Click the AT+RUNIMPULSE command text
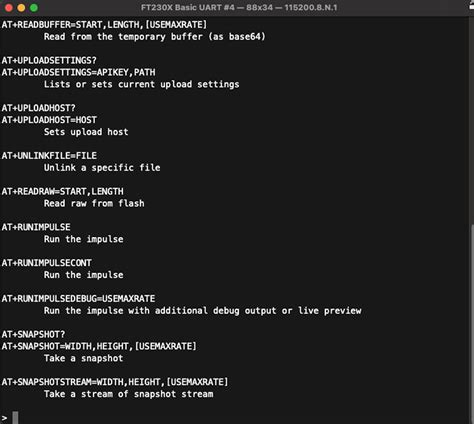Image resolution: width=474 pixels, height=424 pixels. [x=36, y=227]
